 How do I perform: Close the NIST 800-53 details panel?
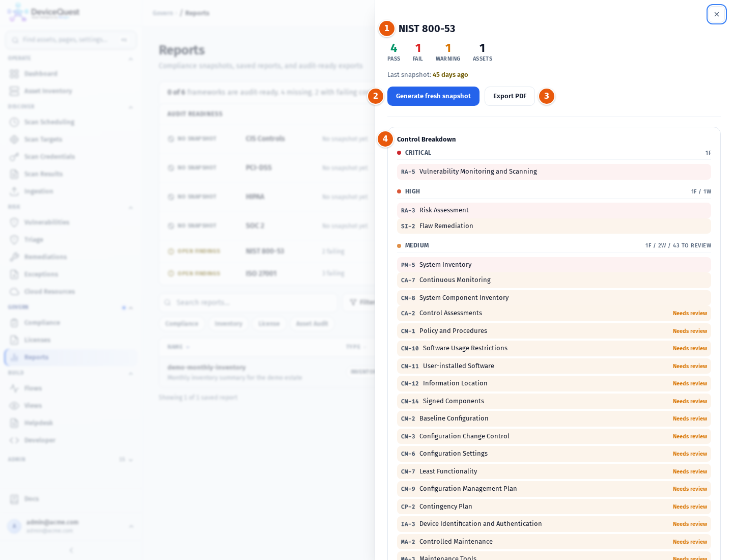[x=716, y=14]
